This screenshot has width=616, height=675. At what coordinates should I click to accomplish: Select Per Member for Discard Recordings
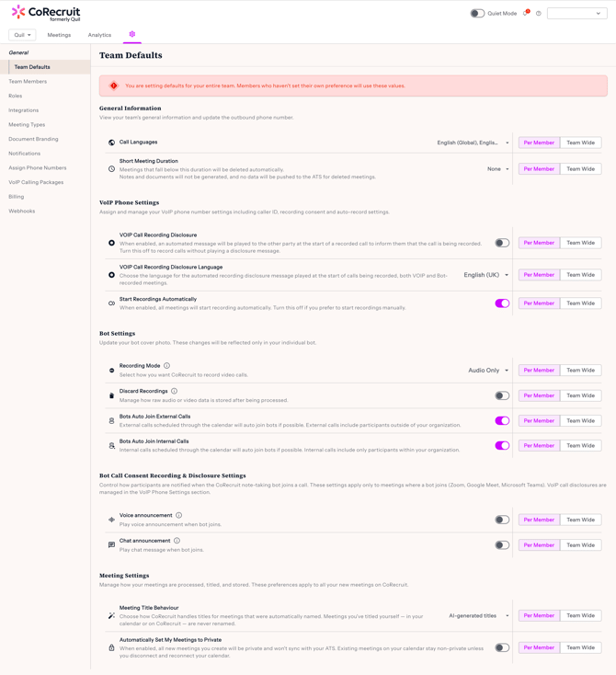coord(539,395)
